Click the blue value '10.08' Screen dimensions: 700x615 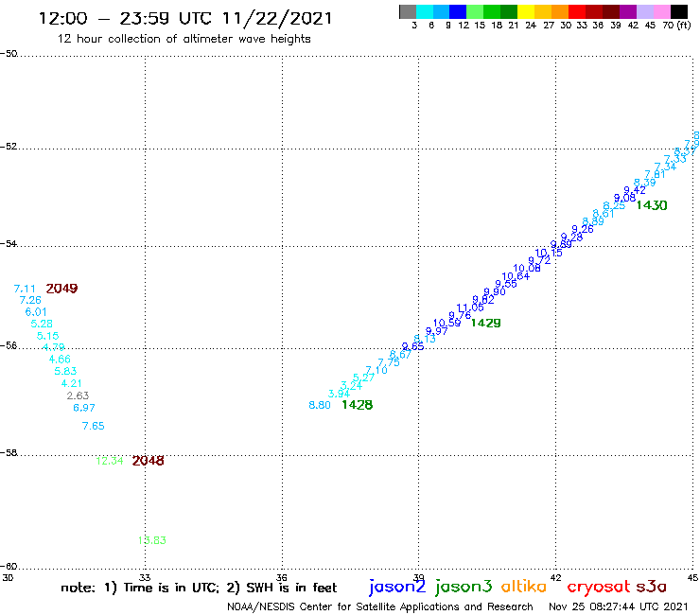coord(527,268)
